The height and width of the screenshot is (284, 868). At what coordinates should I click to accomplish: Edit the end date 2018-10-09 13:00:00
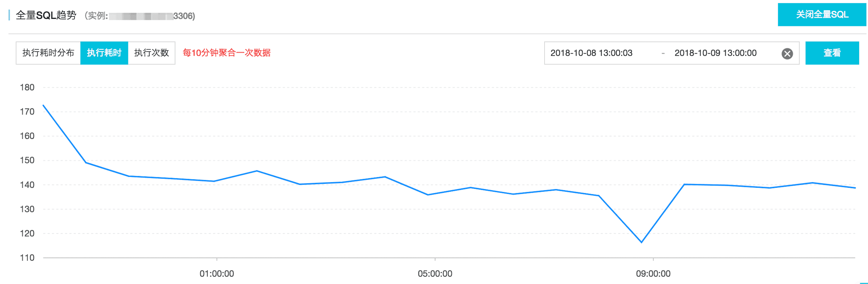716,53
